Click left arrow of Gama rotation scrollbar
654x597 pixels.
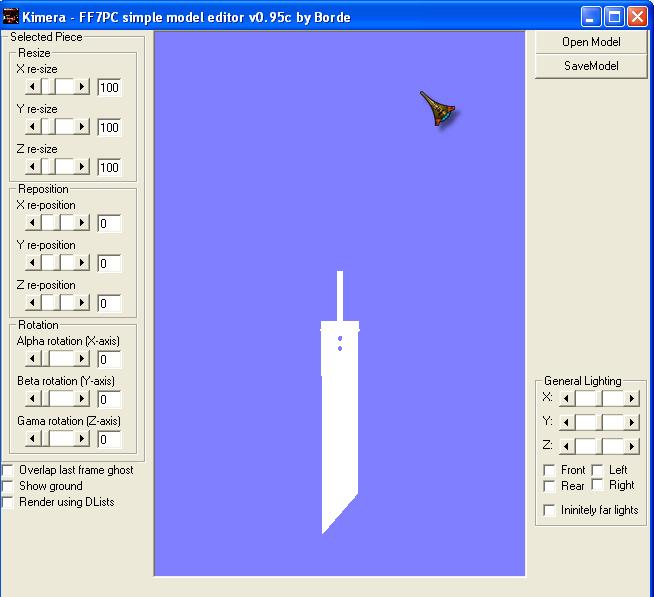pos(33,438)
